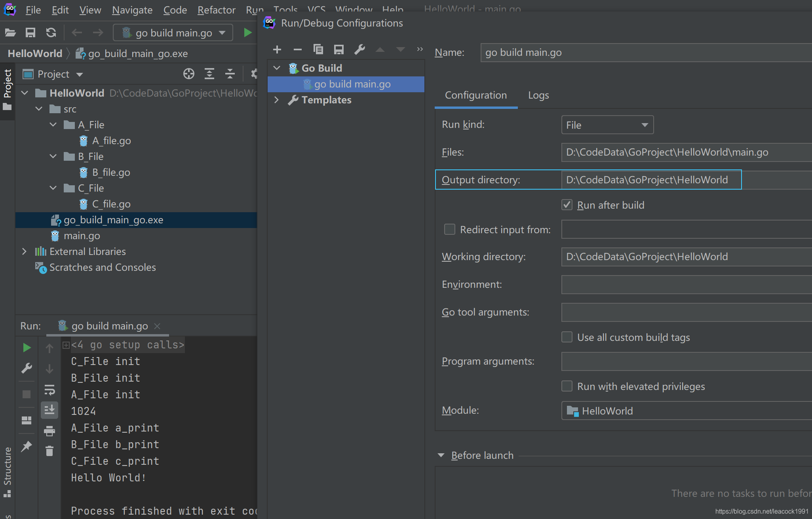Show more dialog toolbar actions chevron

point(420,49)
